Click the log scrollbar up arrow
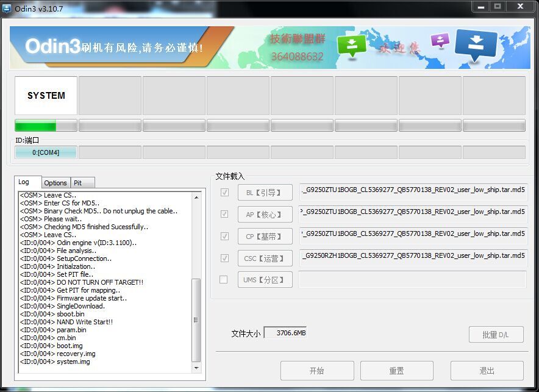Viewport: 539px width, 392px height. pos(196,198)
